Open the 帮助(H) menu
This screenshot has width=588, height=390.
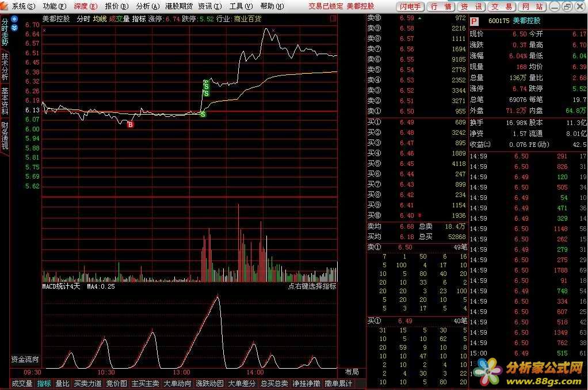point(272,6)
